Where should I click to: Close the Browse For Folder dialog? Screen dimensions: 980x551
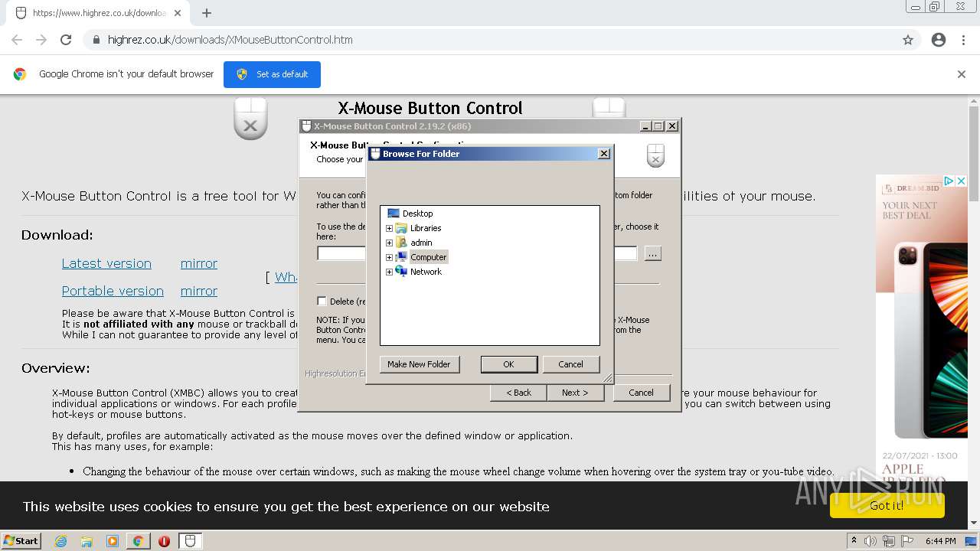[x=604, y=154]
